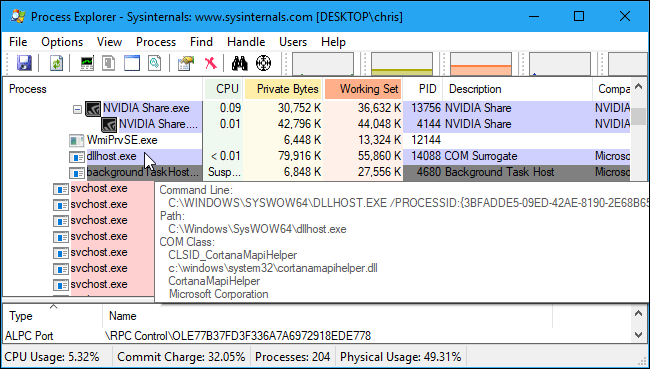Open the Handle menu

[x=246, y=42]
